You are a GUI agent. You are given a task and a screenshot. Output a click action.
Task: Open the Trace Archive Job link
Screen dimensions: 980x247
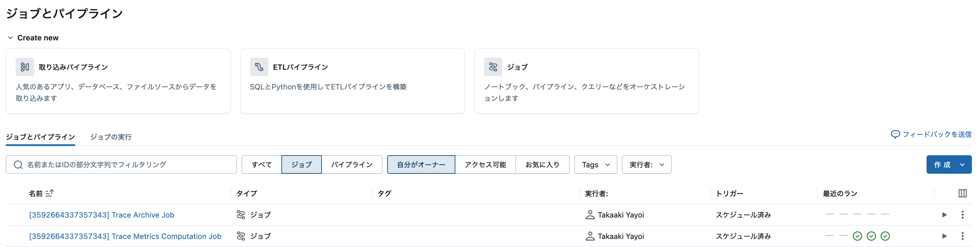pos(101,215)
